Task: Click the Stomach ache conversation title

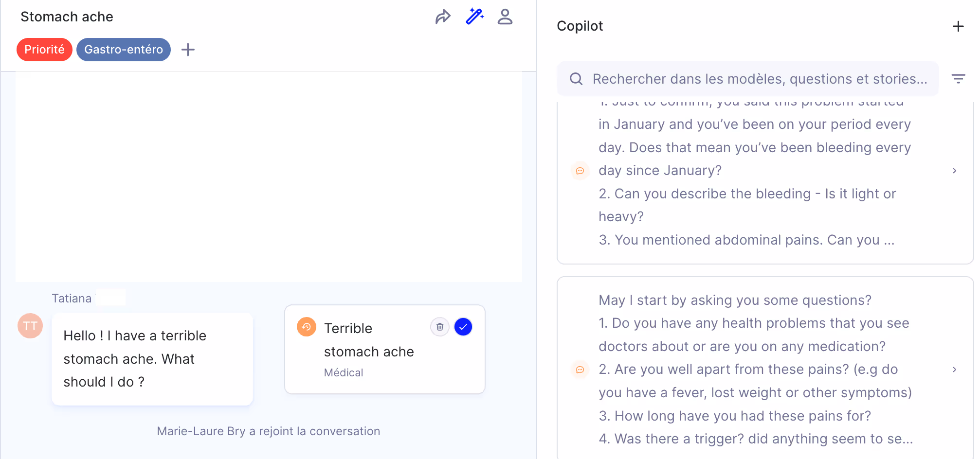Action: [67, 17]
